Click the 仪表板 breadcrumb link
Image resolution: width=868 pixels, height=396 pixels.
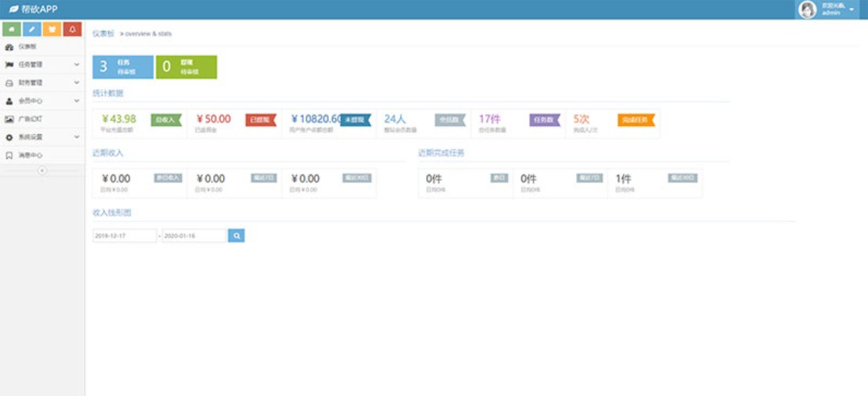click(103, 34)
